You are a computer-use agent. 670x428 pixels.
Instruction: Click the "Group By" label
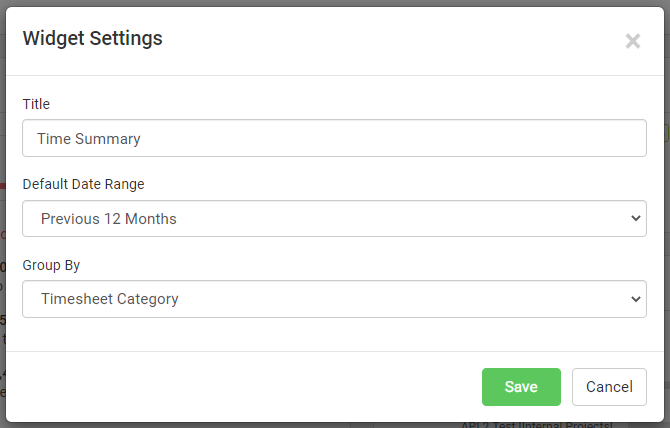pyautogui.click(x=51, y=265)
